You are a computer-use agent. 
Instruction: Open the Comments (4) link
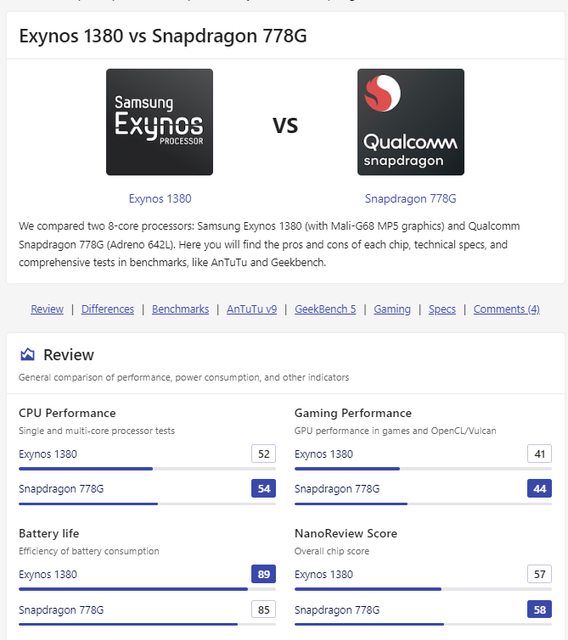tap(506, 309)
